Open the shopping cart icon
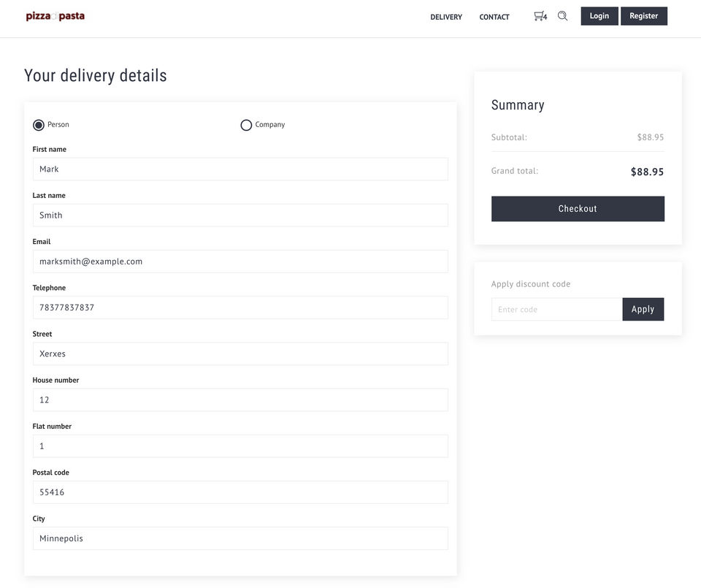This screenshot has width=701, height=588. pos(540,16)
